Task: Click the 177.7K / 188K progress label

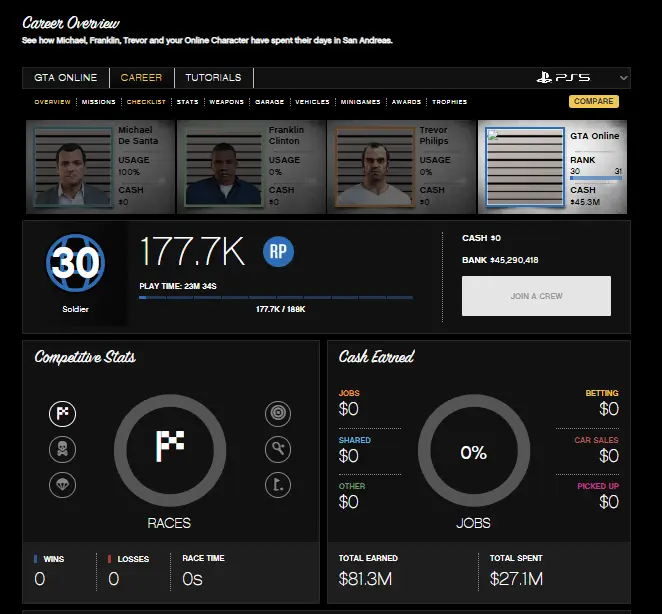Action: point(280,310)
